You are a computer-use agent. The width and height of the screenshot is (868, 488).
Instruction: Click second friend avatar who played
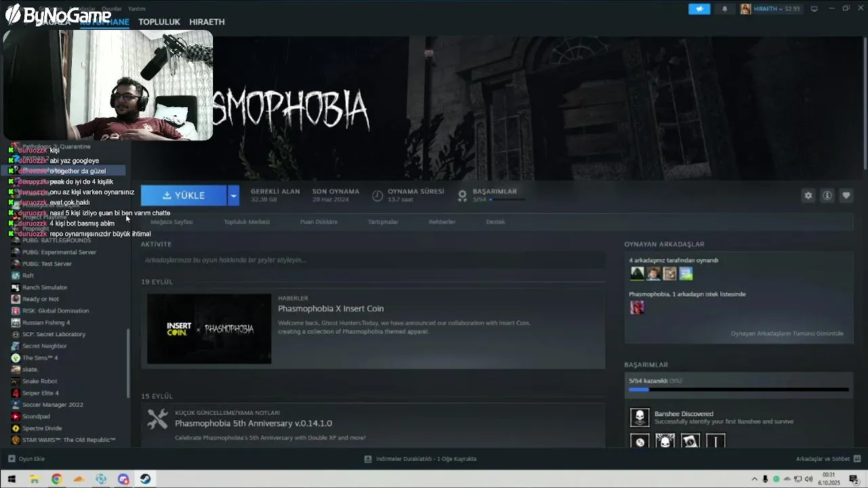(654, 273)
